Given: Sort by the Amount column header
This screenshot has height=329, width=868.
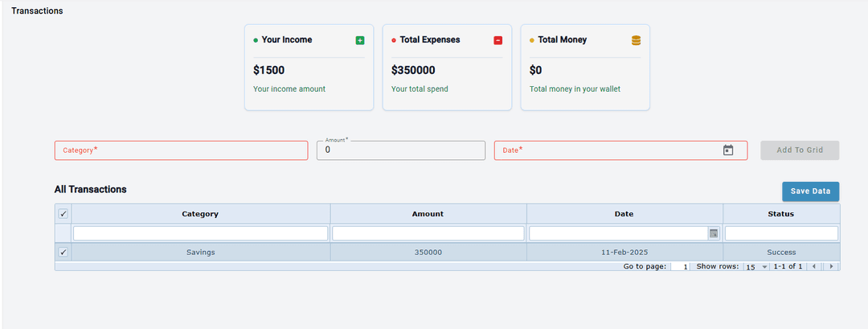Looking at the screenshot, I should 428,214.
